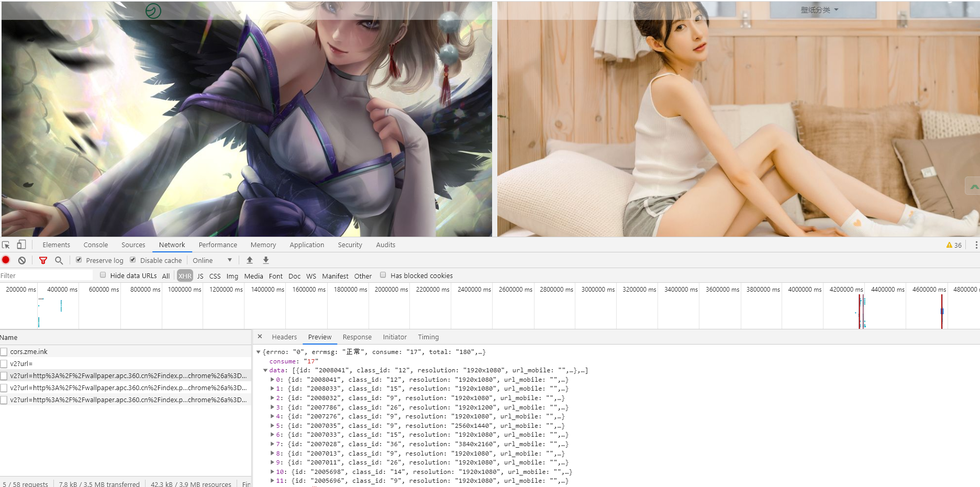Image resolution: width=980 pixels, height=487 pixels.
Task: Click the inspect element picker icon
Action: [6, 245]
